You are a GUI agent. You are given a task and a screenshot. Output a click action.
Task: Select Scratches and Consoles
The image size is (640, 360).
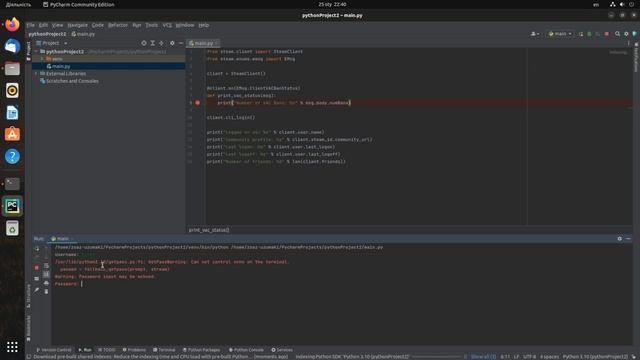tap(72, 81)
